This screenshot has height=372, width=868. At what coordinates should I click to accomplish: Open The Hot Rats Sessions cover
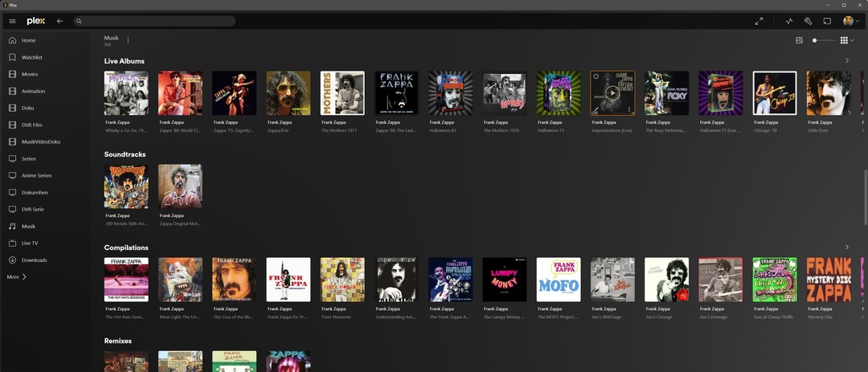[x=126, y=280]
